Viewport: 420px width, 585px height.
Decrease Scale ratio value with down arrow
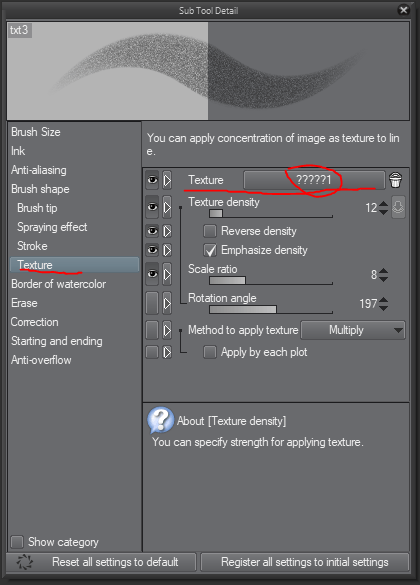point(383,279)
